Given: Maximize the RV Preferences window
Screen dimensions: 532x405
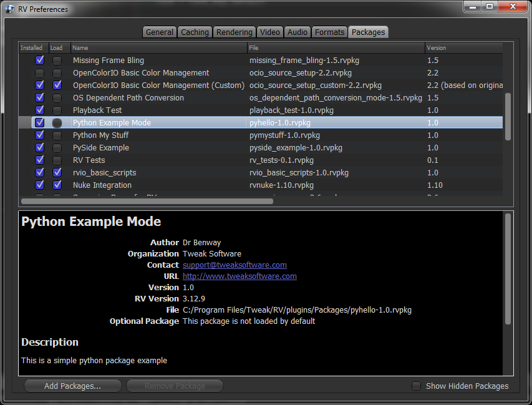Looking at the screenshot, I should tap(489, 7).
